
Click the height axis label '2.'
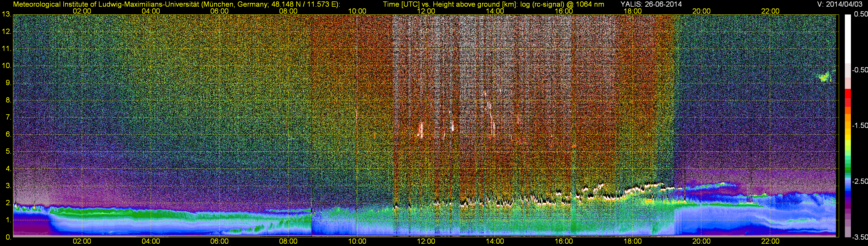coord(8,203)
